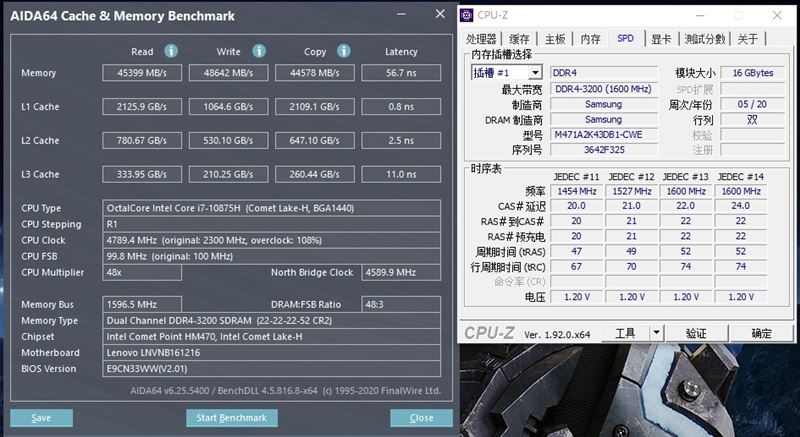Click the week/year value 05 / 20
Viewport: 800px width, 437px height.
click(x=753, y=104)
